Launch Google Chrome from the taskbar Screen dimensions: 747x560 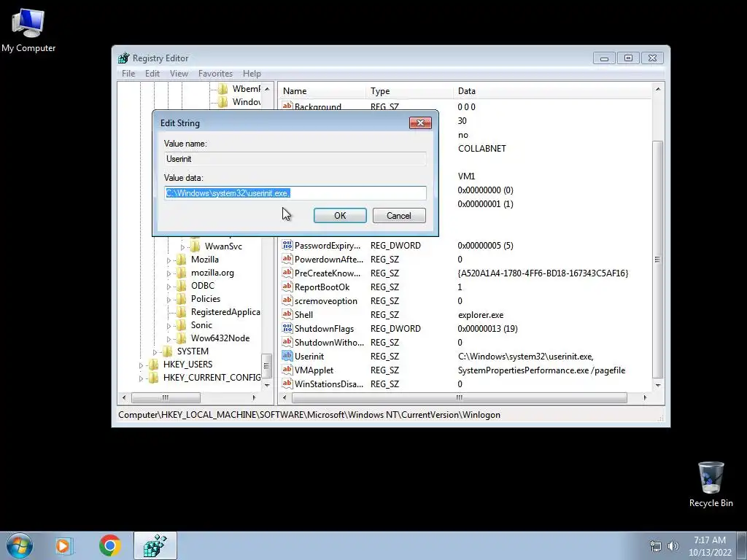click(x=109, y=545)
